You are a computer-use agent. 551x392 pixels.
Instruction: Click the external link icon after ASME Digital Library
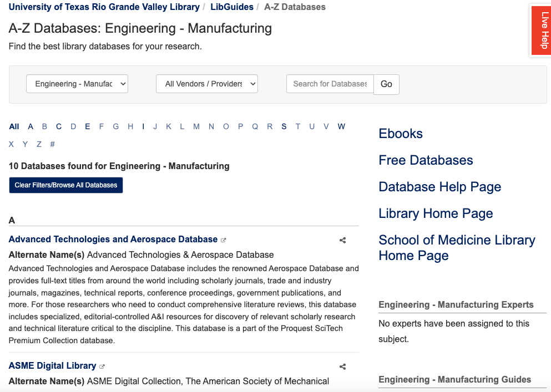[103, 365]
